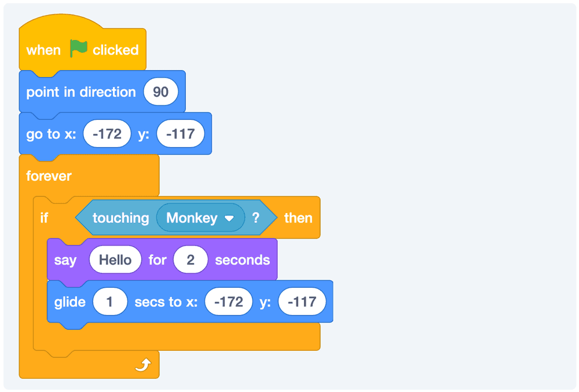
Task: Click the 'glide' label on motion block
Action: 69,302
